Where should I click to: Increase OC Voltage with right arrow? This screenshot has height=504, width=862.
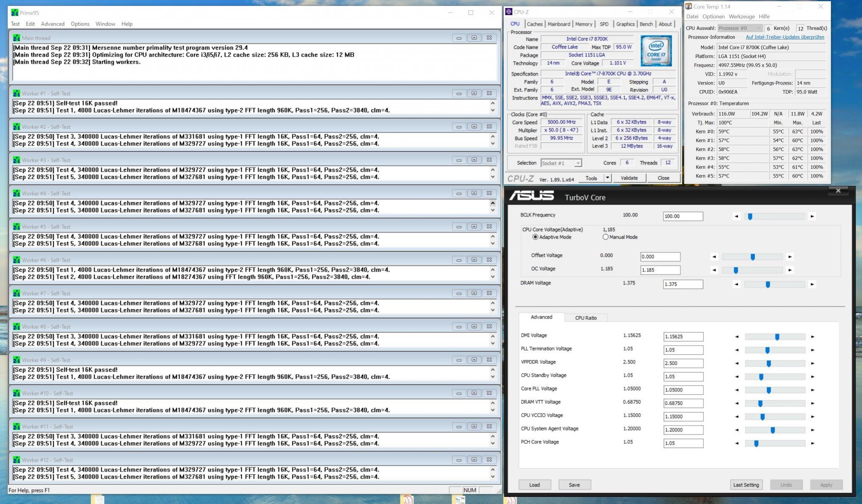[x=790, y=270]
